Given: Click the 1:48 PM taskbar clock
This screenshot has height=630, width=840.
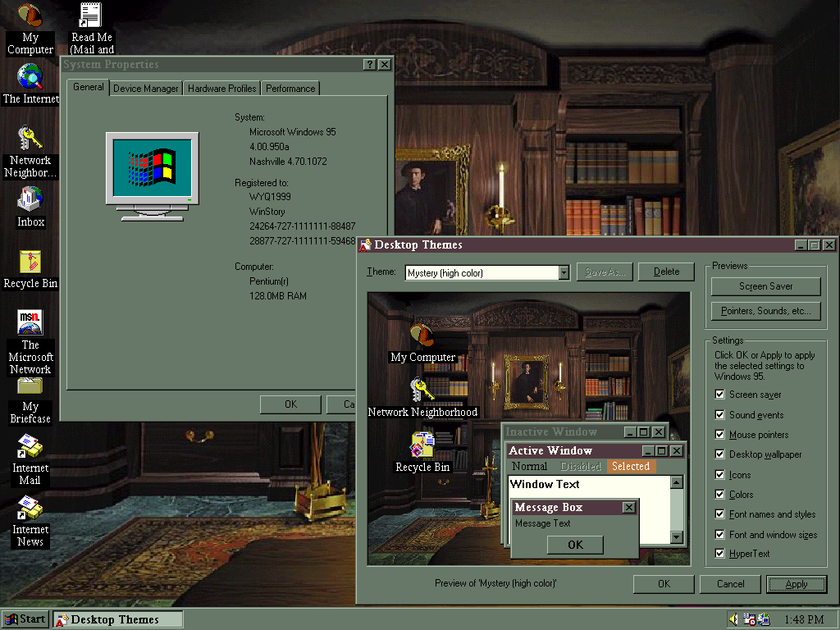Looking at the screenshot, I should [804, 620].
